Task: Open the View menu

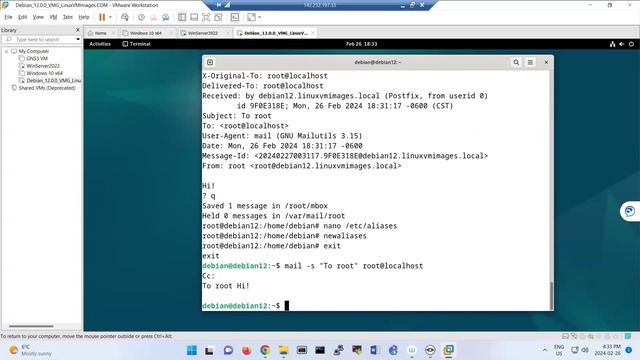Action: pyautogui.click(x=38, y=17)
